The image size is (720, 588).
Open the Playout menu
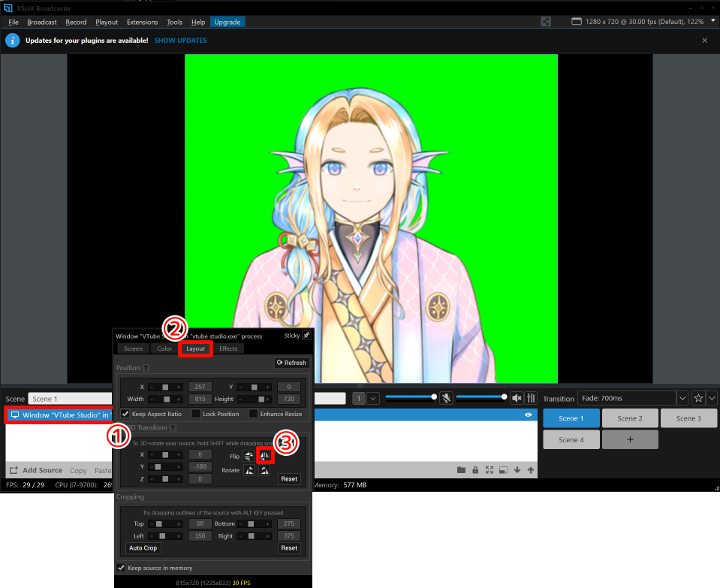pos(107,22)
